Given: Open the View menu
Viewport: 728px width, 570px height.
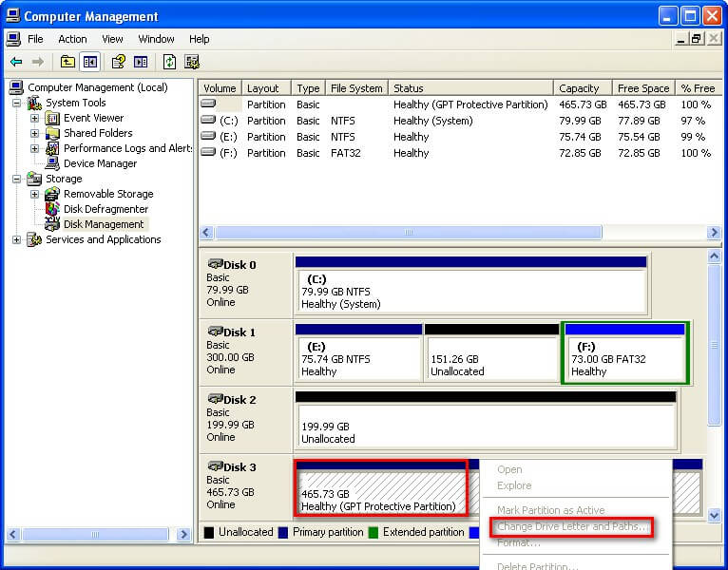Looking at the screenshot, I should [x=112, y=40].
